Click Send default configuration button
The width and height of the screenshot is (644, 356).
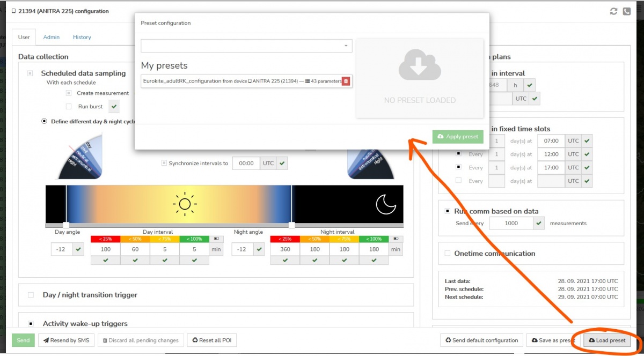(x=481, y=340)
